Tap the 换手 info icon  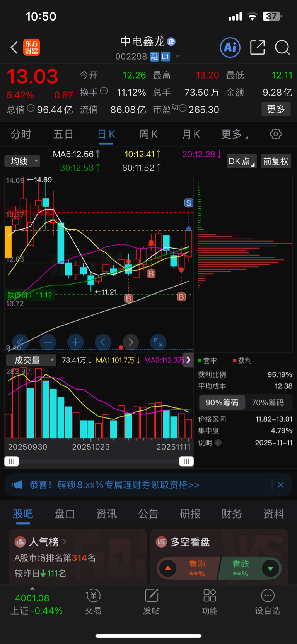coord(104,91)
